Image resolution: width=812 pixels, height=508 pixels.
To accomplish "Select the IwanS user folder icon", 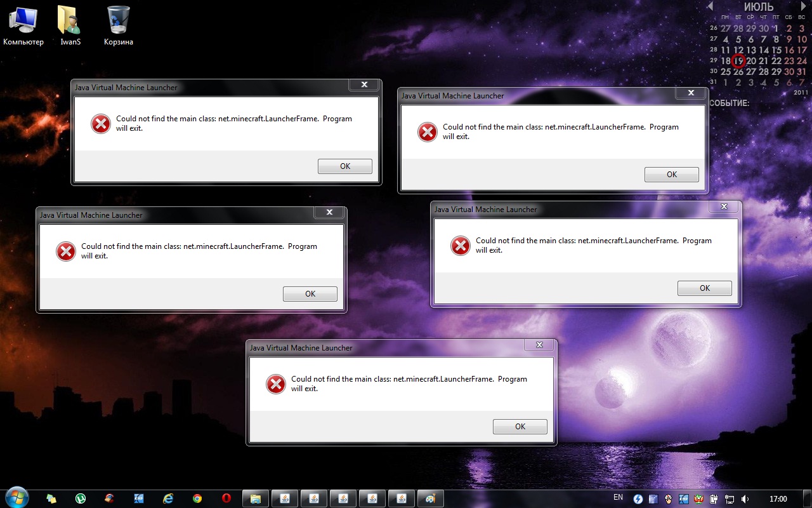I will (70, 25).
